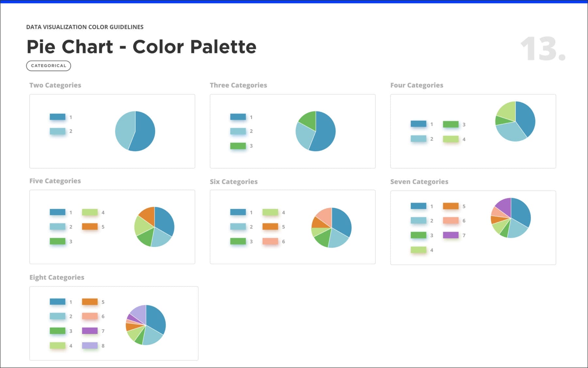
Task: Pick purple swatch 7 in Seven Categories
Action: 451,235
